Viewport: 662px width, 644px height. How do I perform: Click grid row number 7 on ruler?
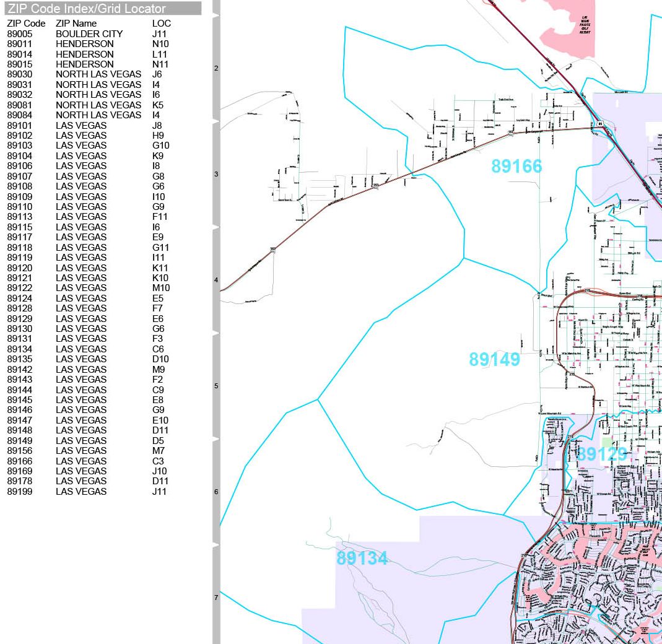click(216, 598)
